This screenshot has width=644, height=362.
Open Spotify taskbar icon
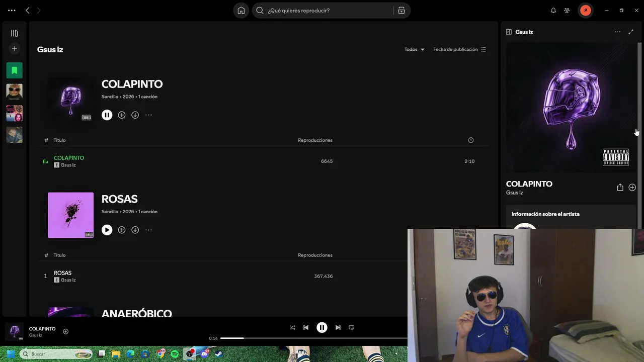[x=175, y=354]
